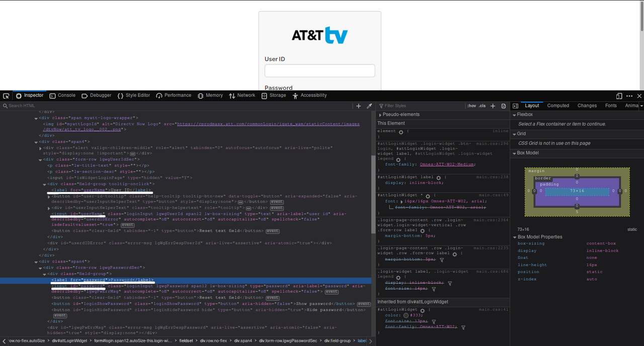The height and width of the screenshot is (346, 644).
Task: Open the sidebar tabs overflow dropdown
Action: (641, 106)
